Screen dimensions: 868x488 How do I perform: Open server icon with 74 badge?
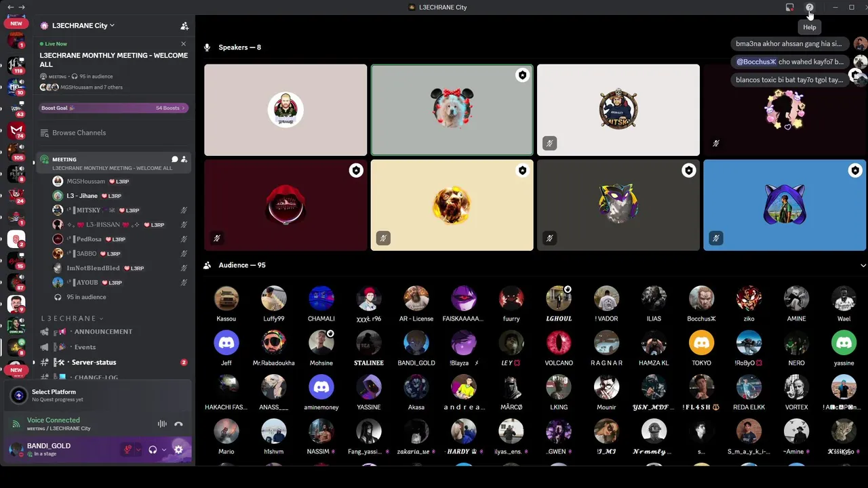[16, 130]
